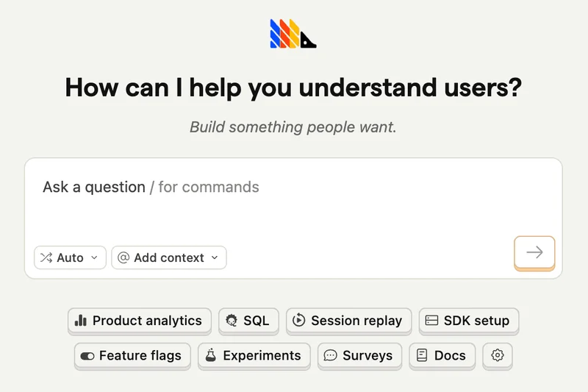Viewport: 588px width, 392px height.
Task: Click the SDK setup window icon
Action: click(x=432, y=321)
